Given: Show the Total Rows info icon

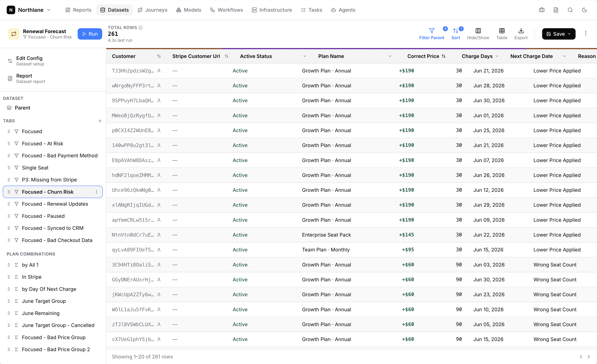Looking at the screenshot, I should tap(140, 28).
